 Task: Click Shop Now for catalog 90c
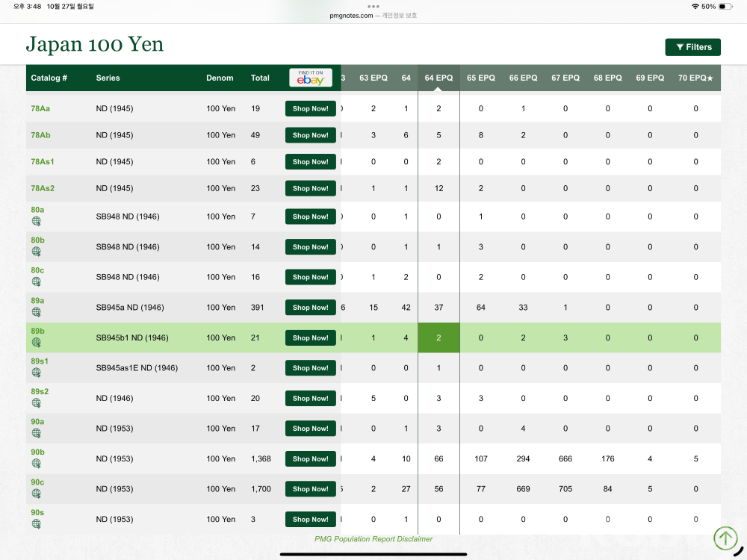(311, 489)
